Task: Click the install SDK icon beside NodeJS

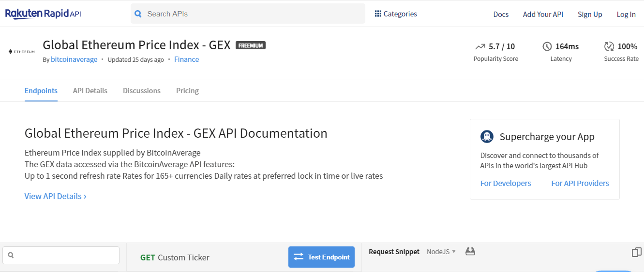Action: pyautogui.click(x=470, y=251)
